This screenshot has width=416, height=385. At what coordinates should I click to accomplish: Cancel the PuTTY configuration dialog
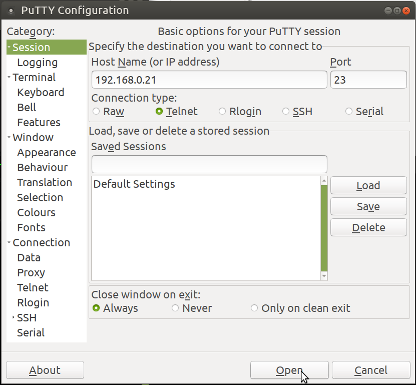coord(371,370)
